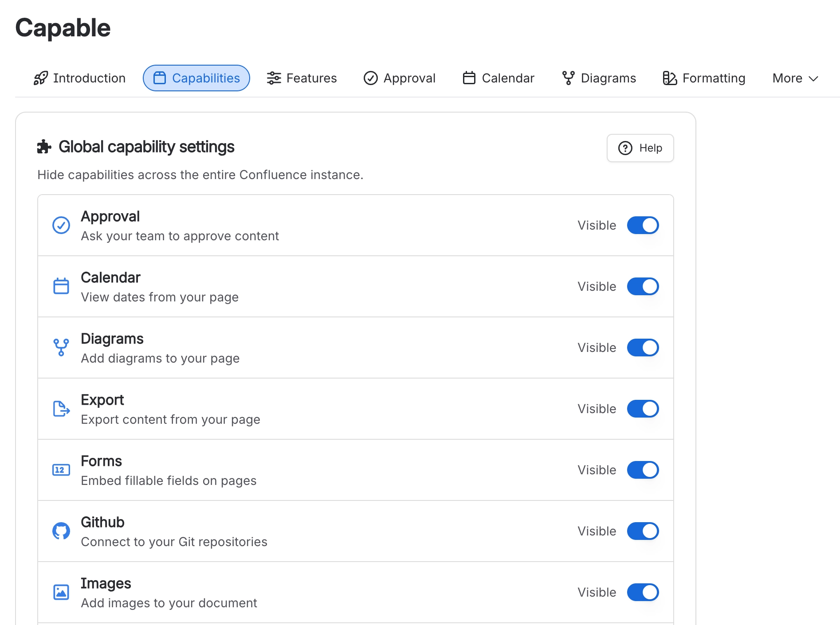Click the checkmark circle icon beside Approval tab
This screenshot has width=840, height=625.
[x=371, y=78]
